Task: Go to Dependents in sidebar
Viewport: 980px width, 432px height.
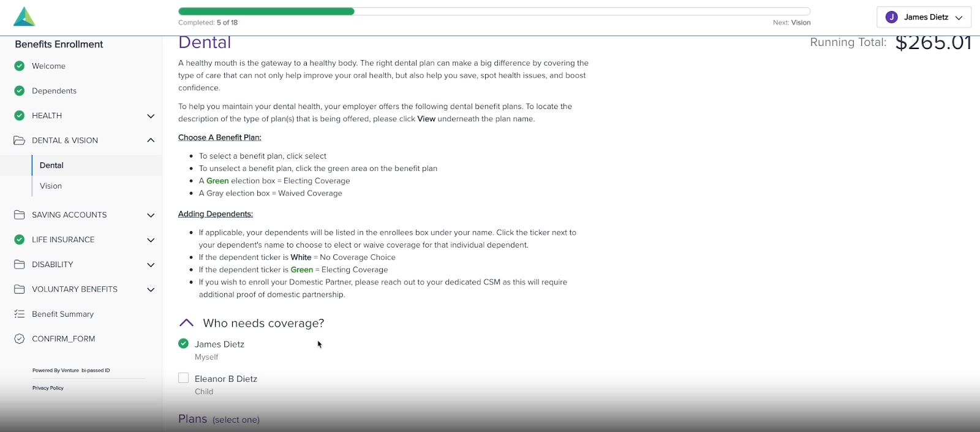Action: (54, 91)
